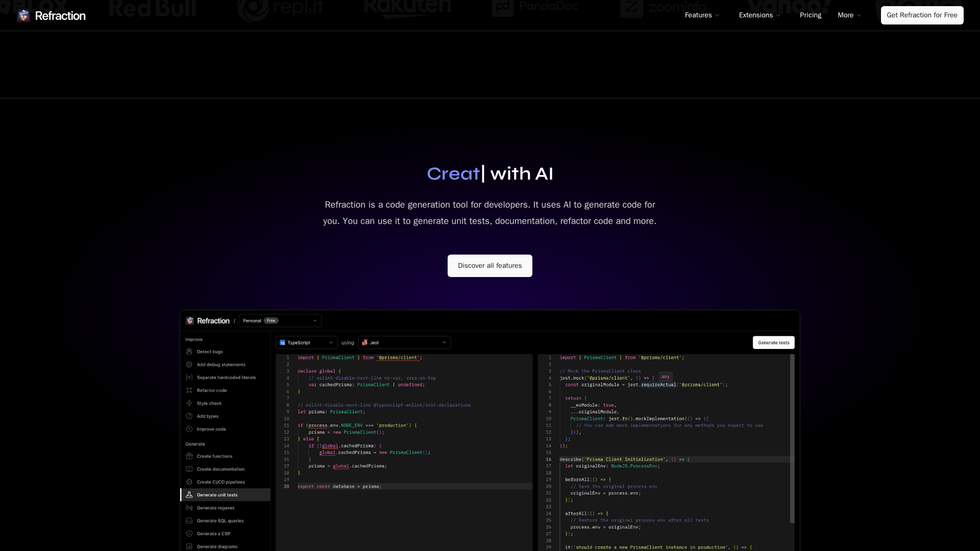Expand the Extensions dropdown menu
980x551 pixels.
point(759,15)
